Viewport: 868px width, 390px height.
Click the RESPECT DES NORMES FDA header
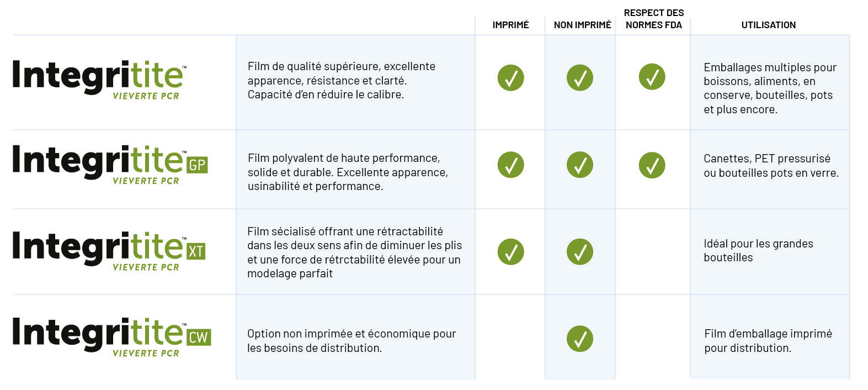pyautogui.click(x=654, y=19)
